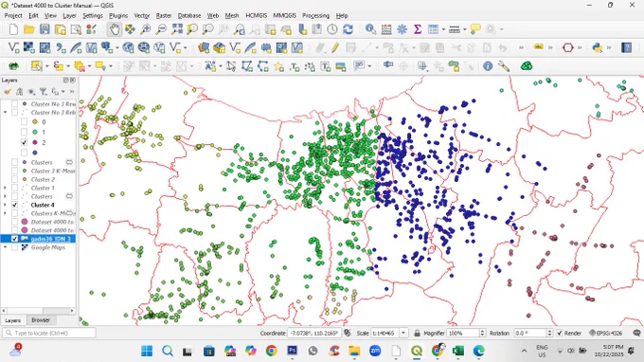Image resolution: width=644 pixels, height=362 pixels.
Task: Open the Vector menu
Action: coord(142,15)
